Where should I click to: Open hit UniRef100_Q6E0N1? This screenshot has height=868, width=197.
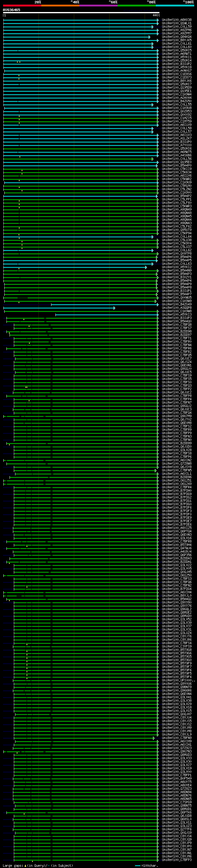click(x=177, y=365)
